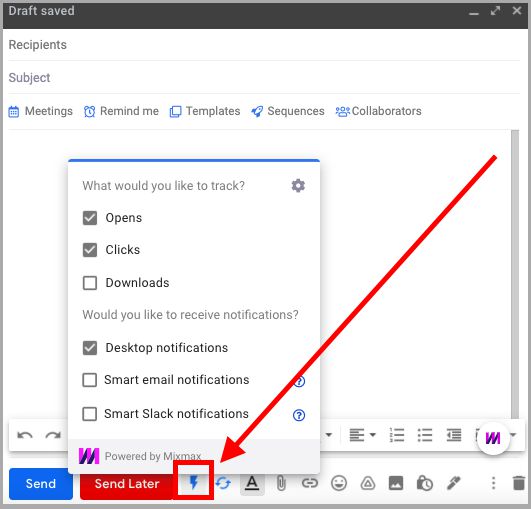Screen dimensions: 531x509
Task: Insert files using Google Drive icon
Action: [368, 483]
